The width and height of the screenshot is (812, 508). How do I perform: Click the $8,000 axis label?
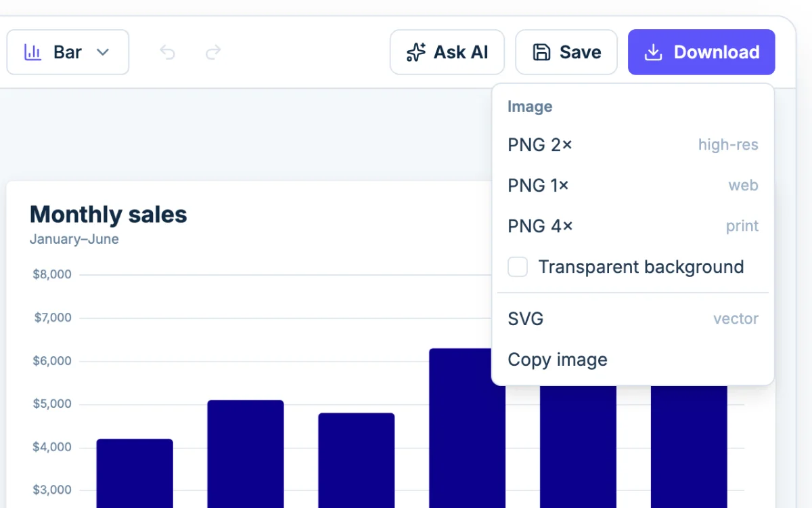[x=52, y=274]
